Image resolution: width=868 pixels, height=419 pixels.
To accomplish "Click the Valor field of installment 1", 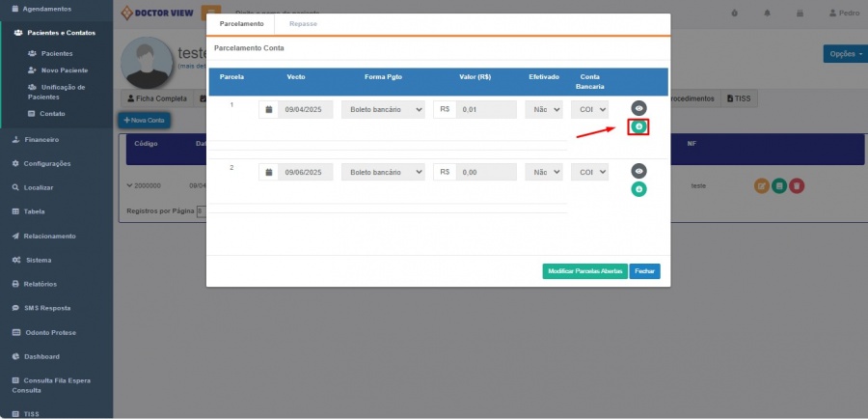I will 486,110.
